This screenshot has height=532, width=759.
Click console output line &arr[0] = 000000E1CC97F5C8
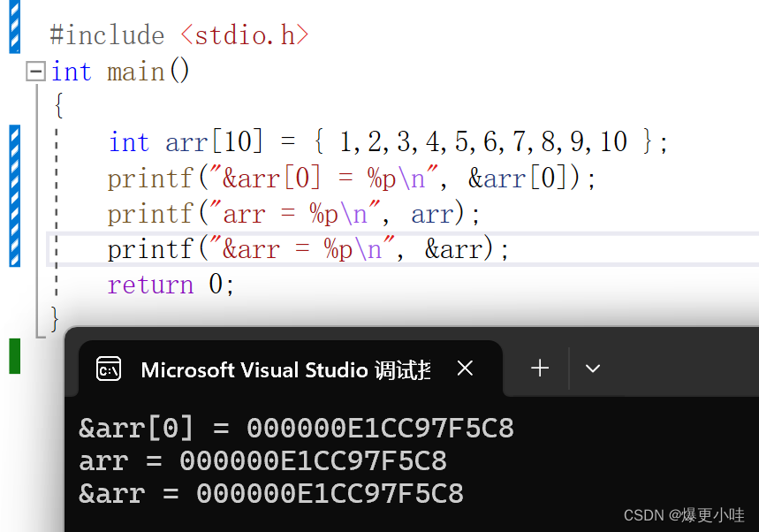pos(296,428)
